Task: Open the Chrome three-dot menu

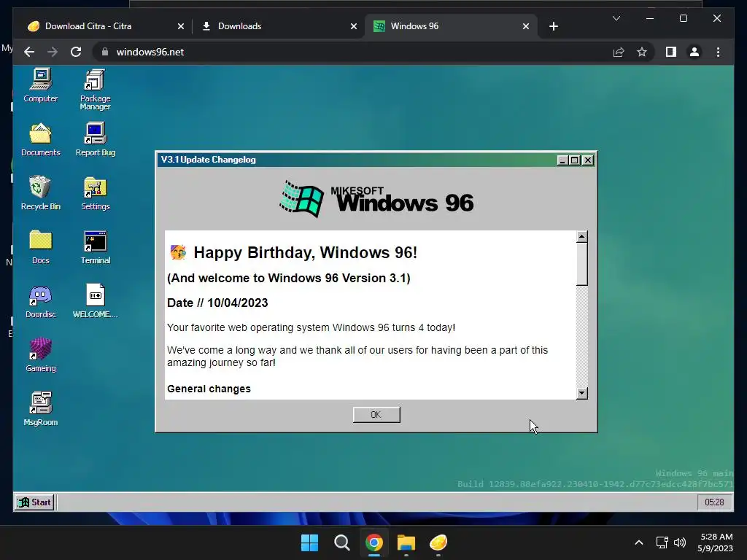Action: (x=718, y=52)
